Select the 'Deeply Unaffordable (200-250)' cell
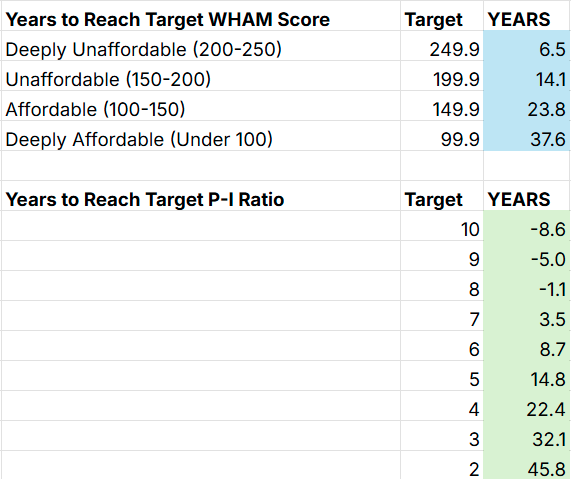The height and width of the screenshot is (479, 571). point(201,46)
